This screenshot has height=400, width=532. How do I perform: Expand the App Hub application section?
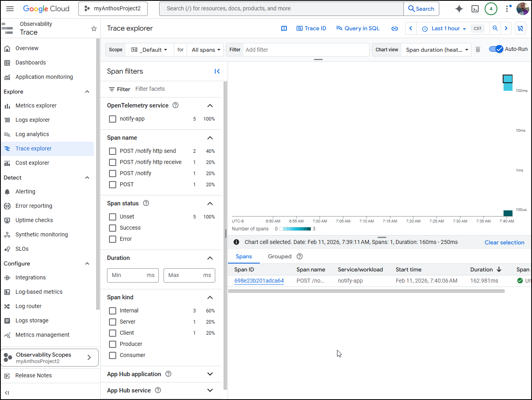pyautogui.click(x=210, y=374)
